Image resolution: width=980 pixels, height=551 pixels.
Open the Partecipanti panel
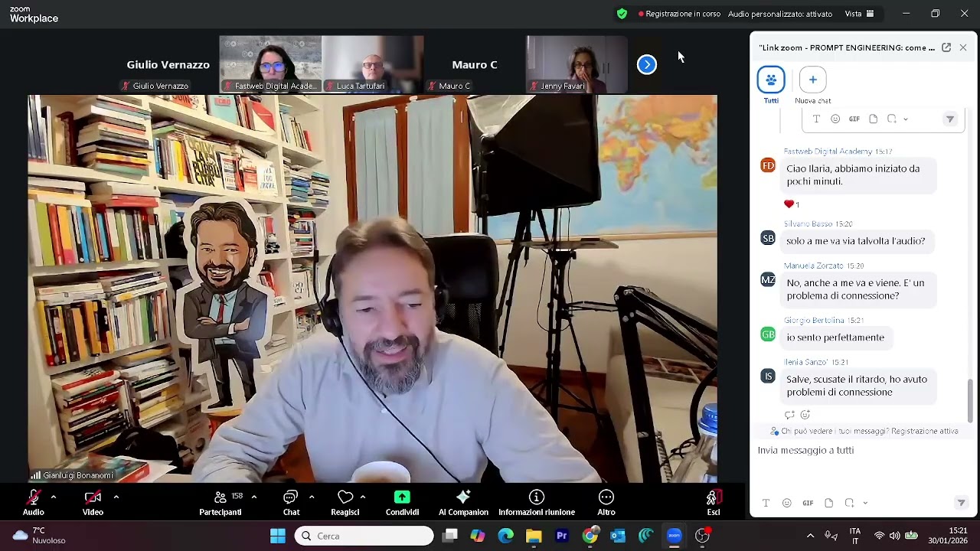pos(220,503)
